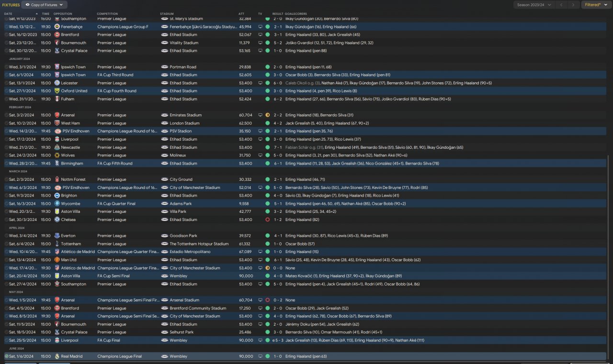This screenshot has width=613, height=364.
Task: Click the Birmingham club crest
Action: (57, 164)
